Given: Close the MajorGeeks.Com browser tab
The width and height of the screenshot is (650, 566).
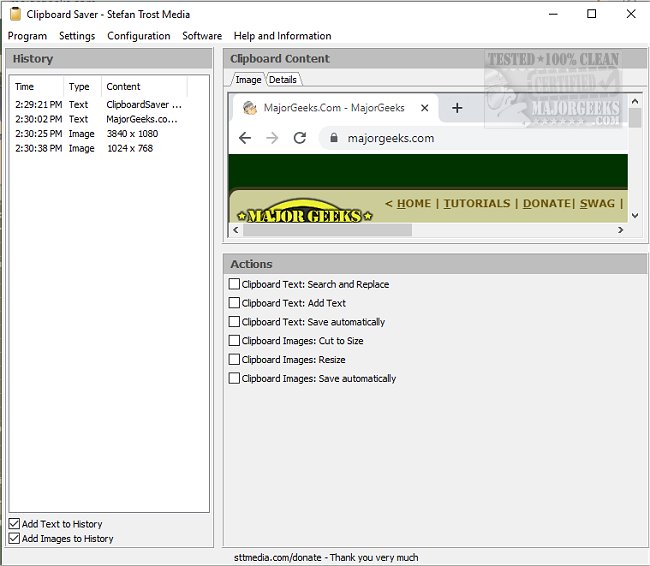Looking at the screenshot, I should [425, 108].
